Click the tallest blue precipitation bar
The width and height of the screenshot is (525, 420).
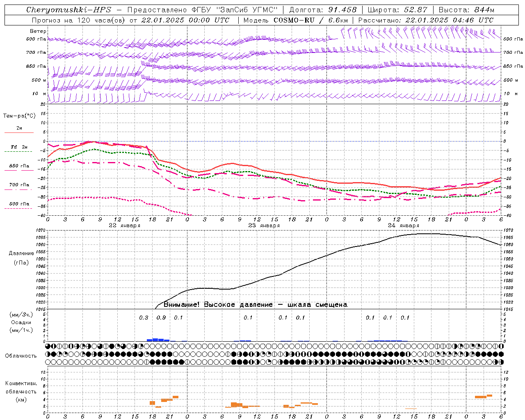click(155, 340)
